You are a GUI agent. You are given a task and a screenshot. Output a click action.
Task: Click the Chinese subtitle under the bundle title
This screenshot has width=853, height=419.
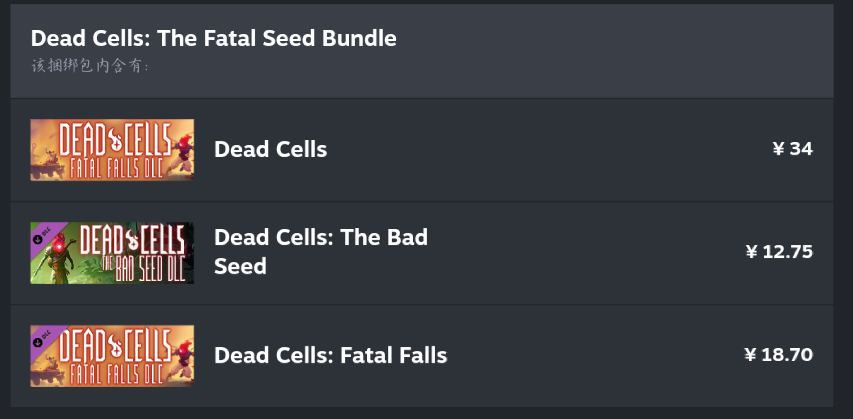pos(90,66)
